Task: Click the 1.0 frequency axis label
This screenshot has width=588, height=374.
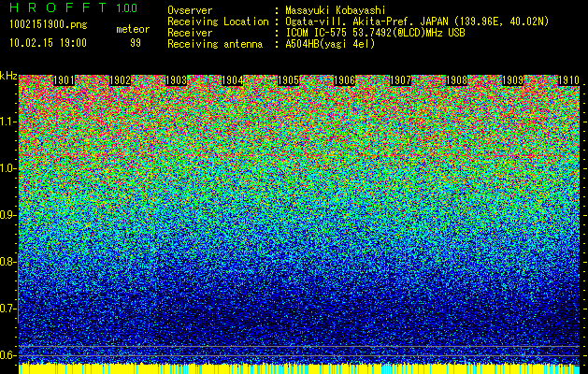Action: click(x=7, y=168)
